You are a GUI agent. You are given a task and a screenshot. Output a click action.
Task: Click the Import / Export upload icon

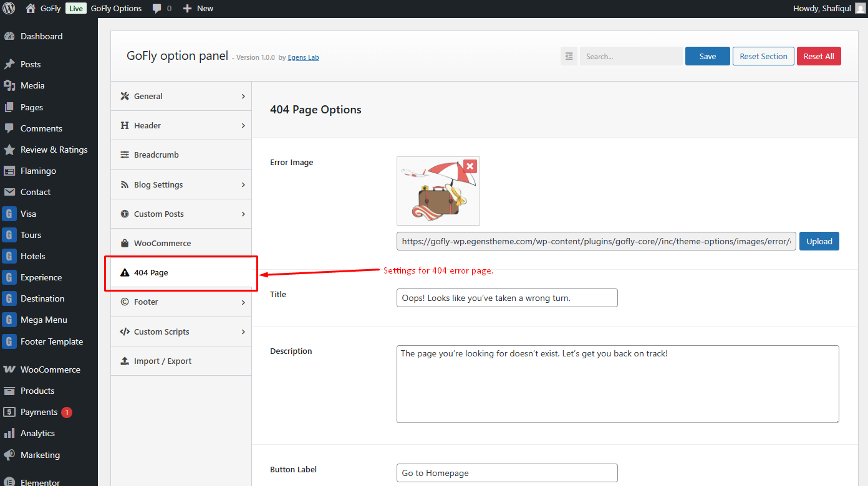coord(124,361)
